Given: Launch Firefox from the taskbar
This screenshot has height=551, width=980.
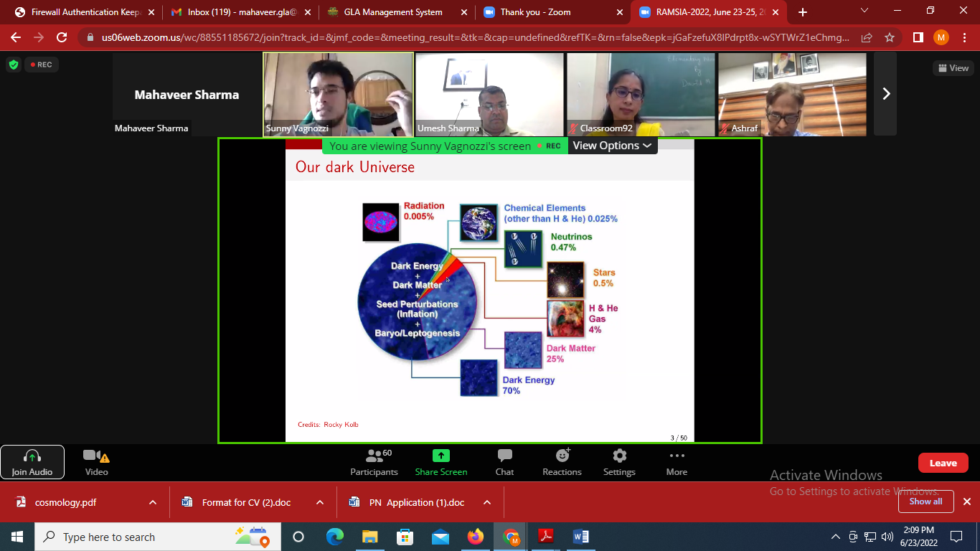Looking at the screenshot, I should point(475,537).
